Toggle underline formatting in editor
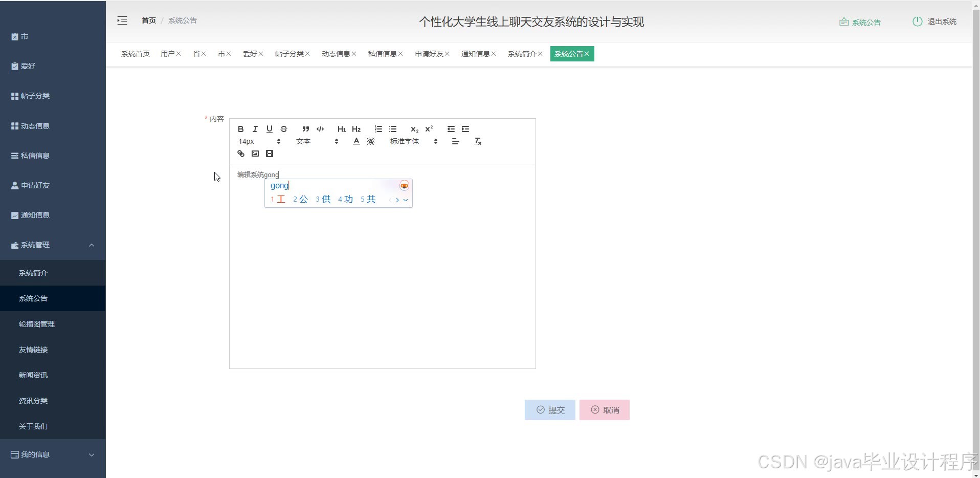The width and height of the screenshot is (980, 478). click(269, 129)
